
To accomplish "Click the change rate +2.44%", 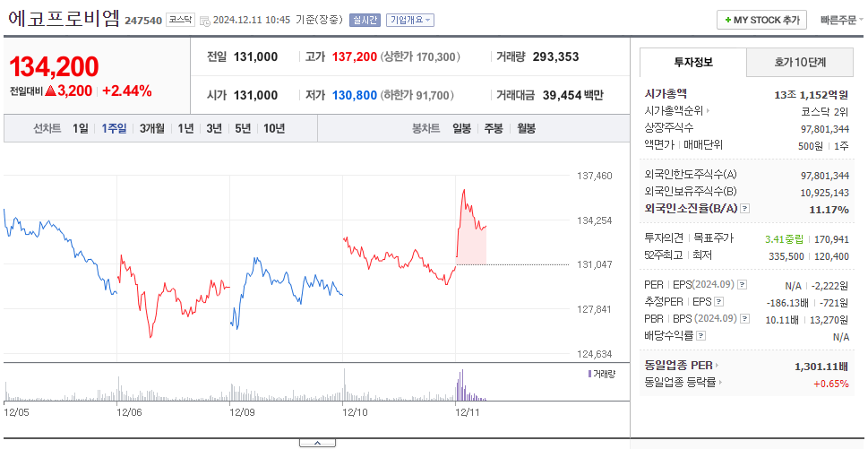I will [127, 91].
